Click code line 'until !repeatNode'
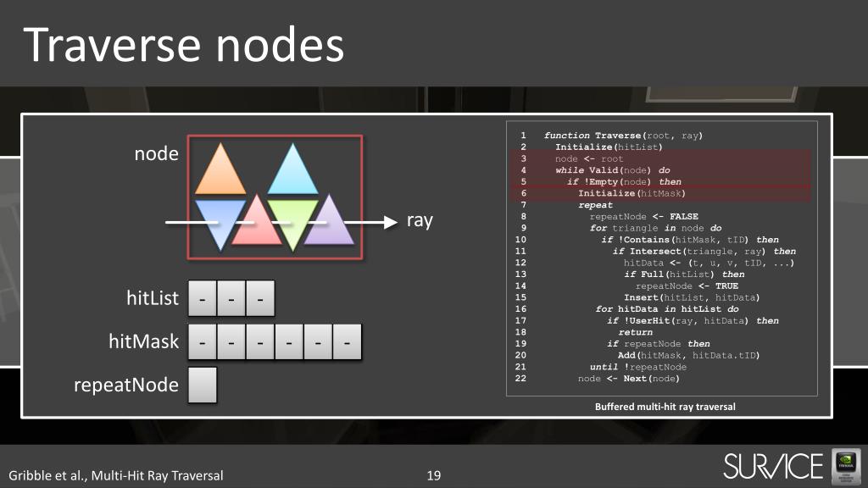868x488 pixels. pos(638,368)
